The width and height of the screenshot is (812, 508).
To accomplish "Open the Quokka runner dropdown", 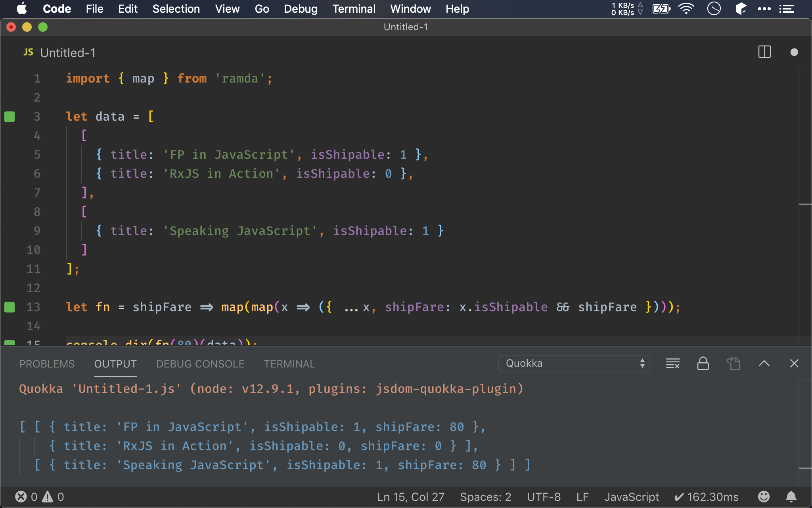I will coord(574,363).
